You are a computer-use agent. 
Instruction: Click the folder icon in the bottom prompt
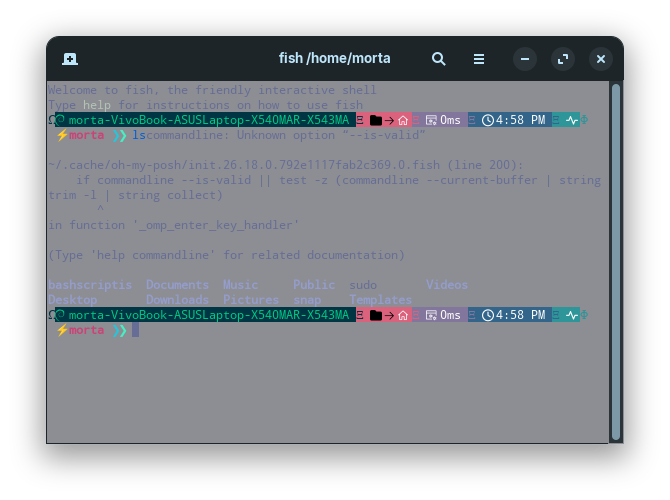tap(376, 316)
